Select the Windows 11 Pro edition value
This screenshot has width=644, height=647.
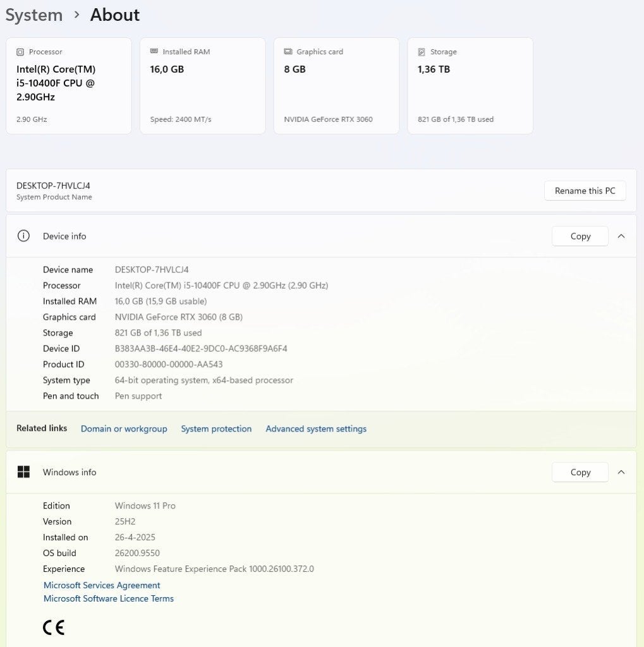(145, 506)
